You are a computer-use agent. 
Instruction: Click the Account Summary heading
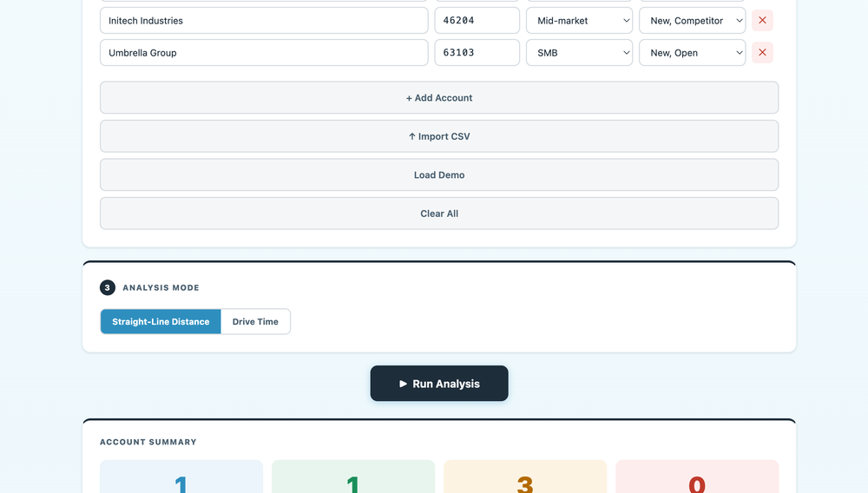click(x=148, y=442)
